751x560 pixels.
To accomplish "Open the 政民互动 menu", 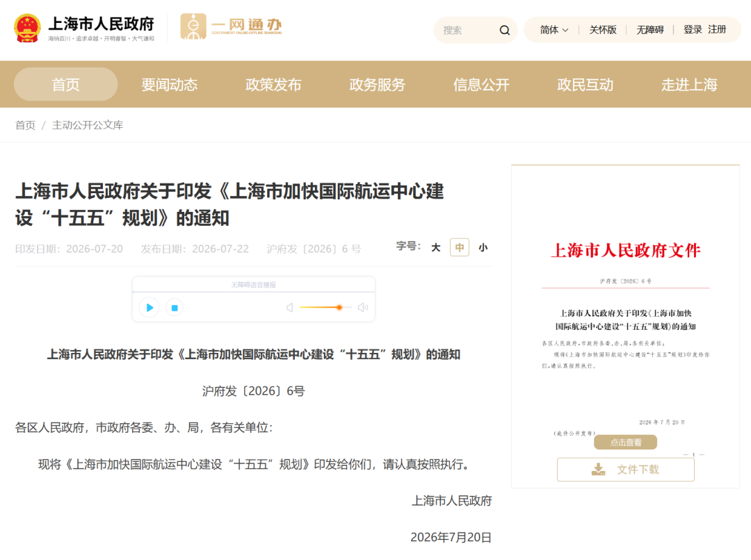I will [x=586, y=85].
